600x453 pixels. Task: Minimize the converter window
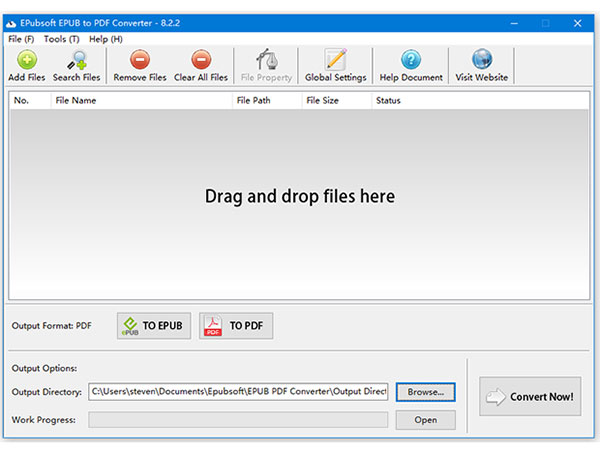point(514,23)
